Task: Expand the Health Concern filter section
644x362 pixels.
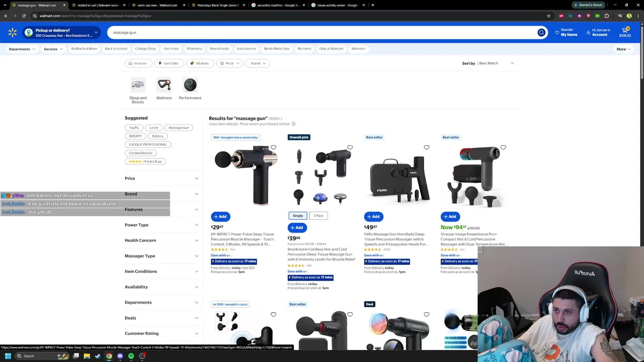Action: point(162,240)
